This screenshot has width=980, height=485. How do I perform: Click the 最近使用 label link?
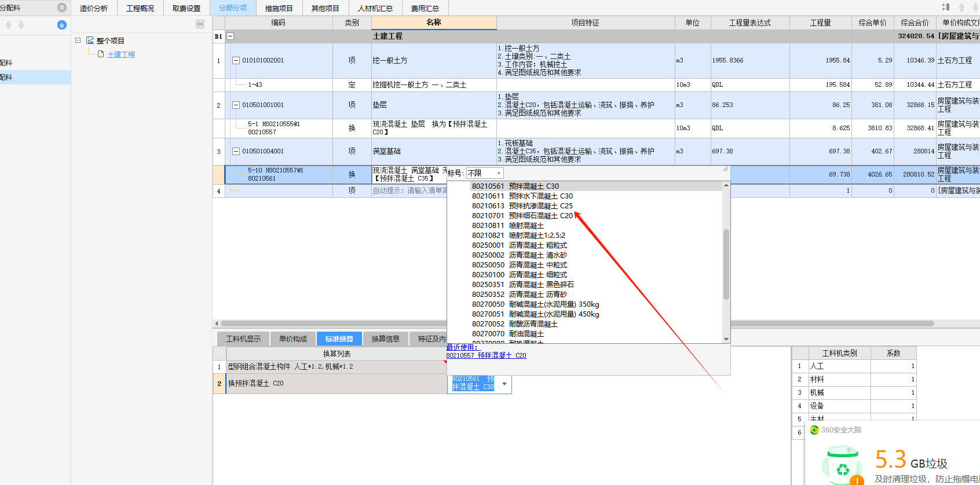coord(462,347)
